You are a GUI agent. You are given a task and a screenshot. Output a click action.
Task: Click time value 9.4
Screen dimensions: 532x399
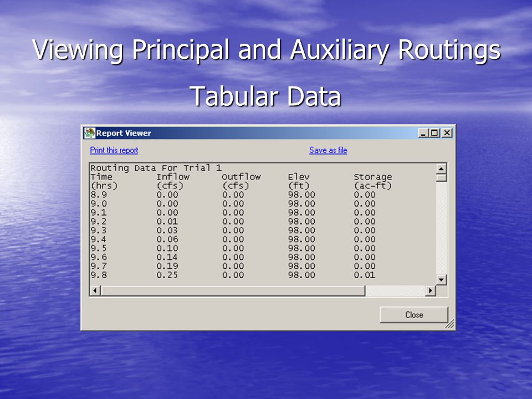[99, 239]
